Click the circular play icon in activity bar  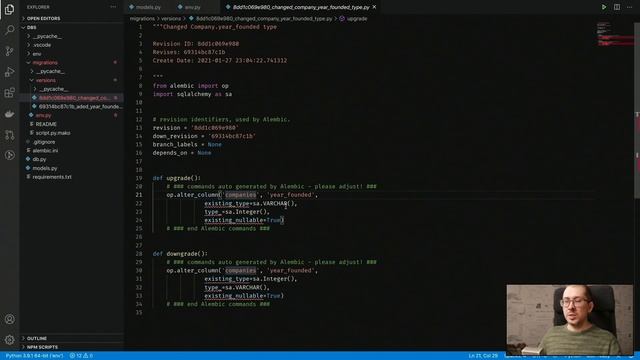(x=9, y=155)
